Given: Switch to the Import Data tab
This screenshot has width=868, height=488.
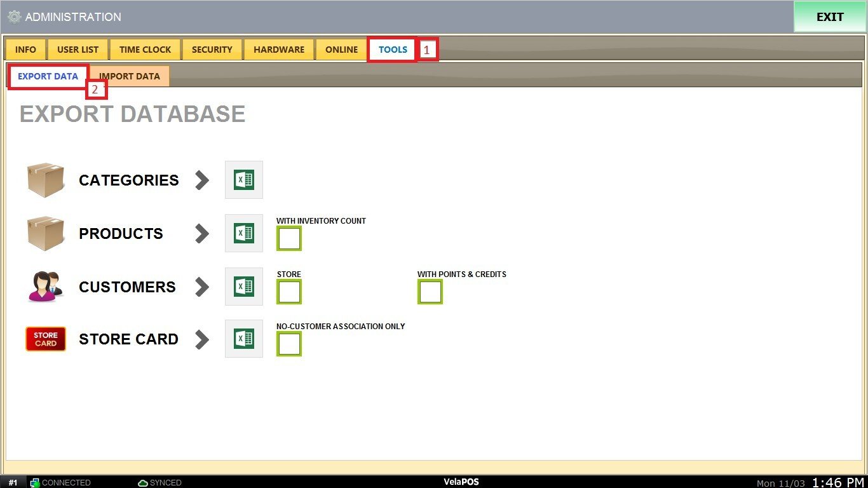Looking at the screenshot, I should point(130,76).
